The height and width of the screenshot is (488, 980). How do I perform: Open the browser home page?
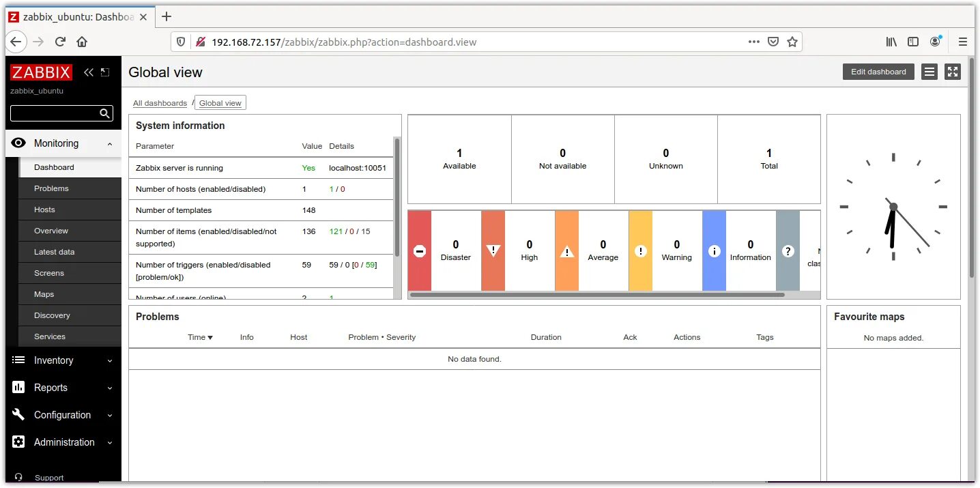coord(82,42)
